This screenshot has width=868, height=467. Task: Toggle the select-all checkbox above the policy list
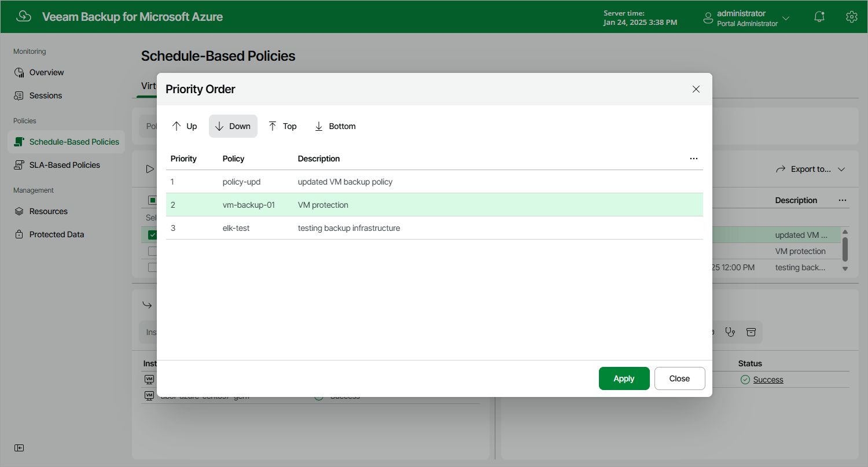tap(152, 200)
